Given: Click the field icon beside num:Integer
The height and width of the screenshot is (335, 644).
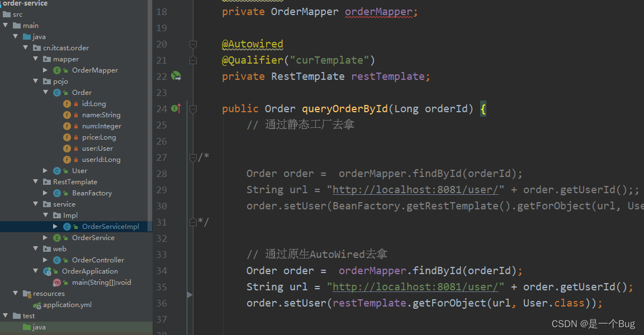Looking at the screenshot, I should coord(67,126).
